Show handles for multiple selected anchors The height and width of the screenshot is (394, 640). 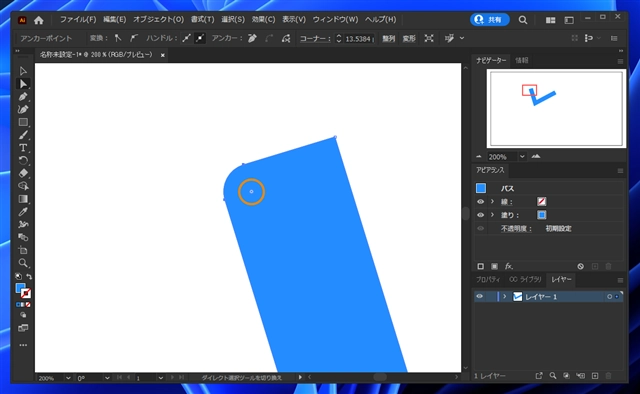(187, 38)
